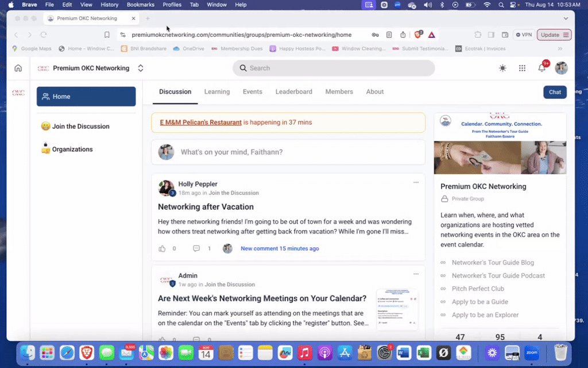
Task: Toggle the browser sidebar panel icon
Action: (491, 34)
